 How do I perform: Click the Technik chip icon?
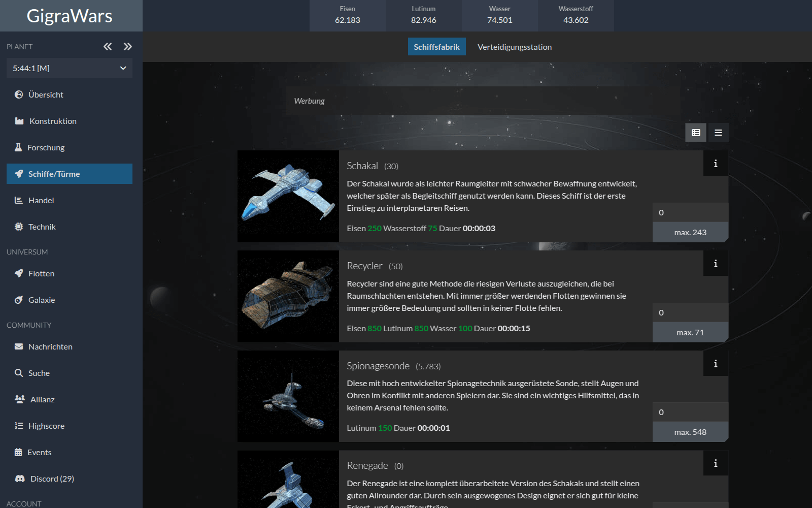pyautogui.click(x=19, y=227)
